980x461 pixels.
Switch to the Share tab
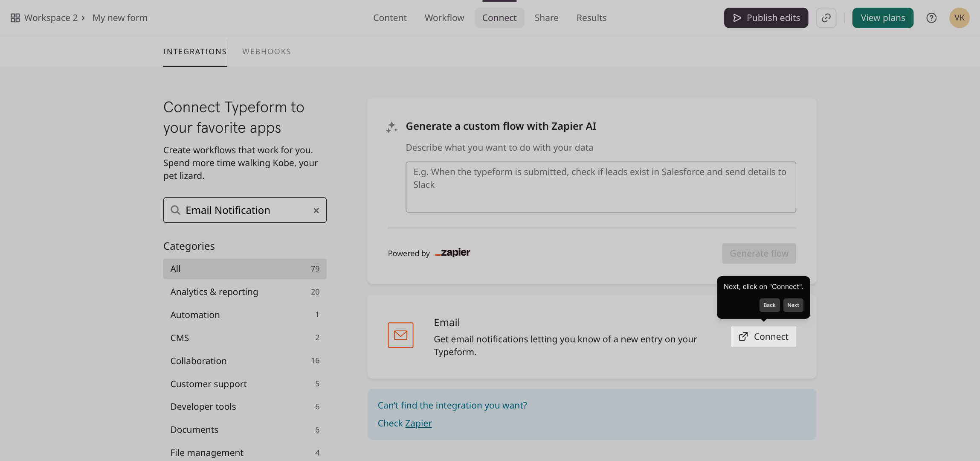coord(546,18)
